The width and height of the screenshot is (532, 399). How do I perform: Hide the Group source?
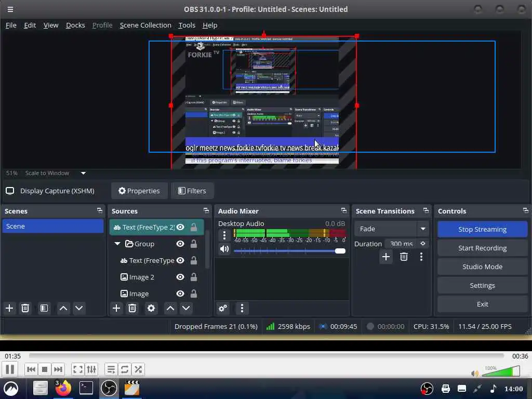(x=180, y=244)
